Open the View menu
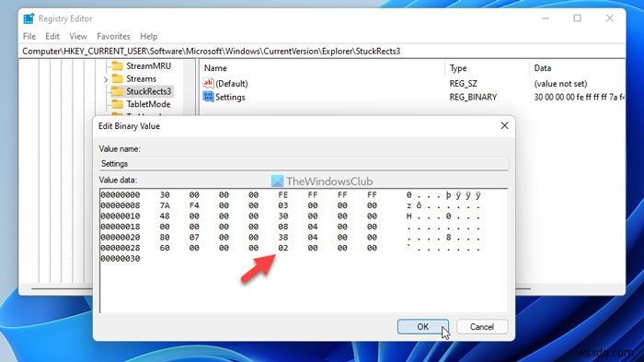Viewport: 644px width, 362px height. (x=78, y=36)
